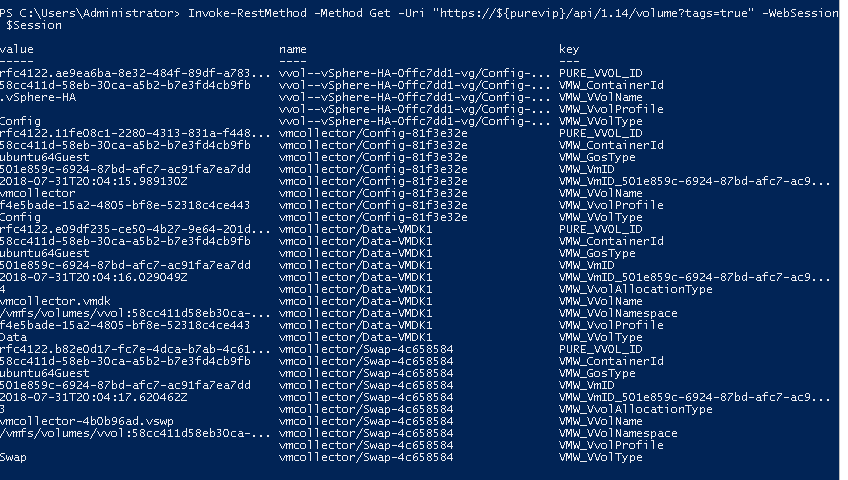The image size is (848, 480).
Task: Click the '.vSphere-HA' value
Action: pos(38,97)
